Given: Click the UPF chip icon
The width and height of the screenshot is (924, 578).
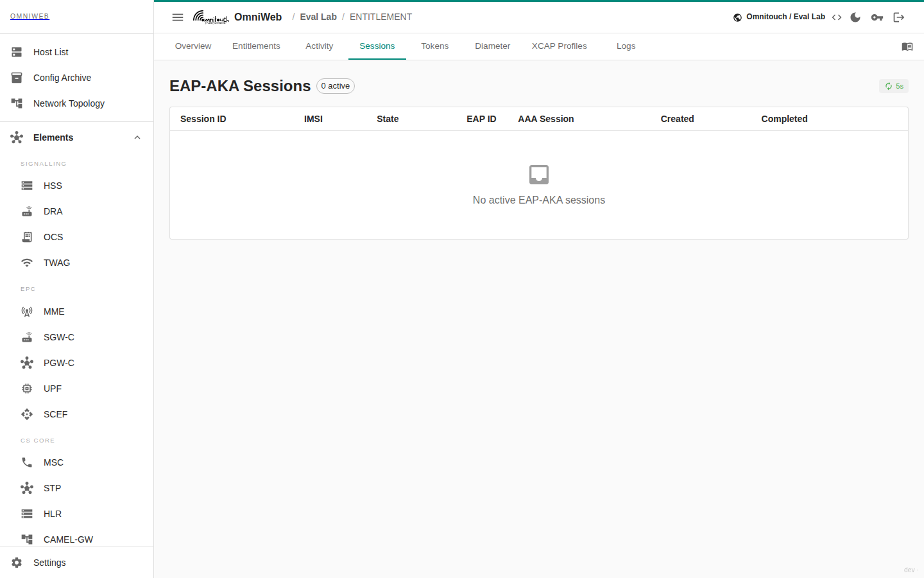Looking at the screenshot, I should 27,389.
